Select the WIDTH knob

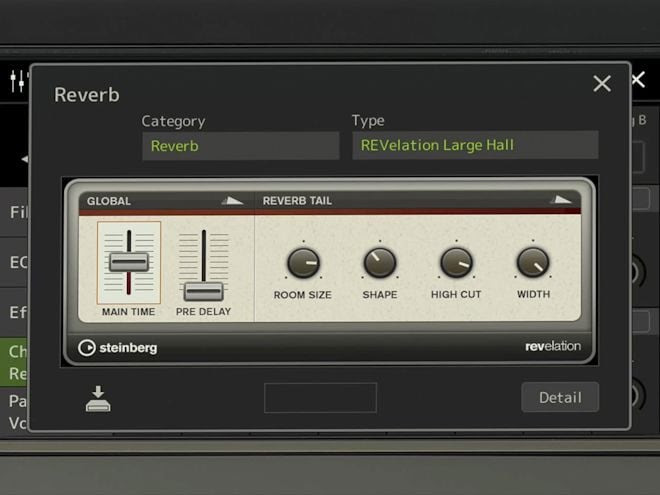tap(533, 263)
